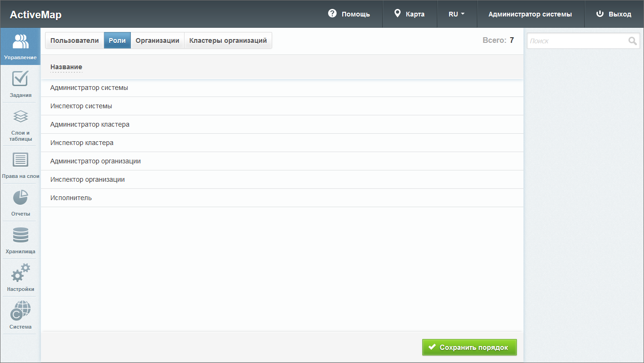Click into the Поиск search field
The height and width of the screenshot is (363, 644).
(x=577, y=41)
